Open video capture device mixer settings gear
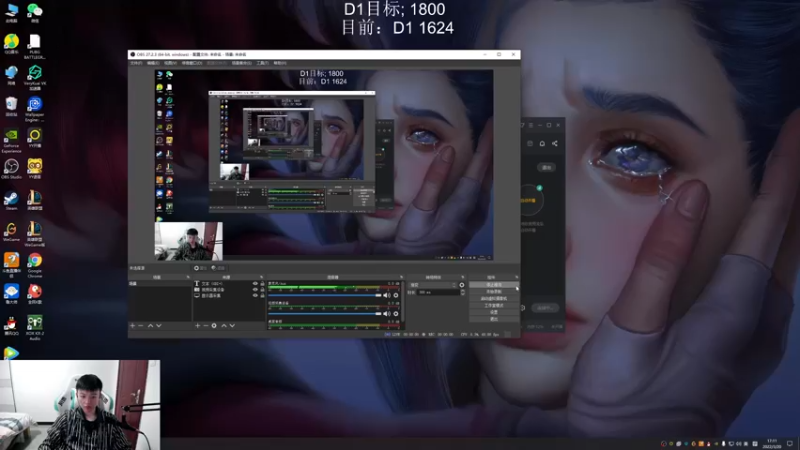This screenshot has width=800, height=450. (396, 314)
